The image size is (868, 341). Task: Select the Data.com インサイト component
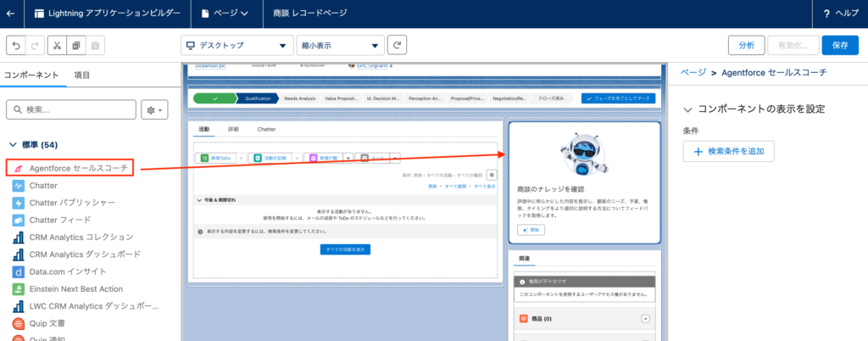tap(68, 271)
